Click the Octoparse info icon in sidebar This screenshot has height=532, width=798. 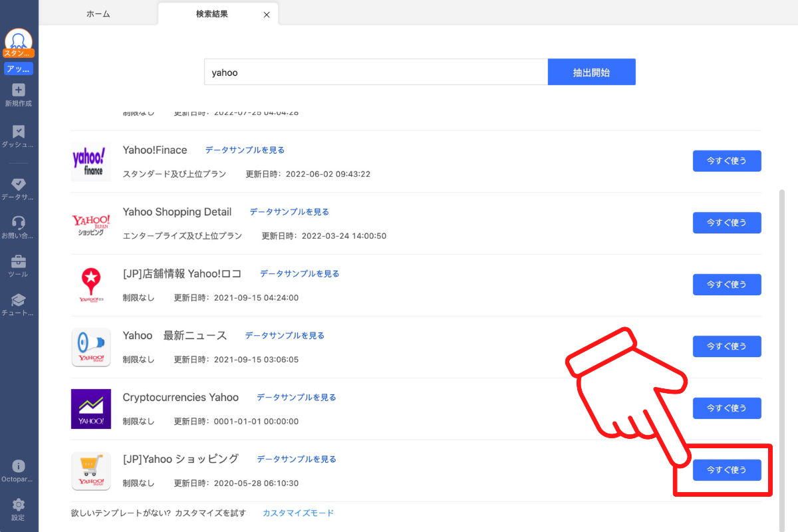tap(19, 466)
